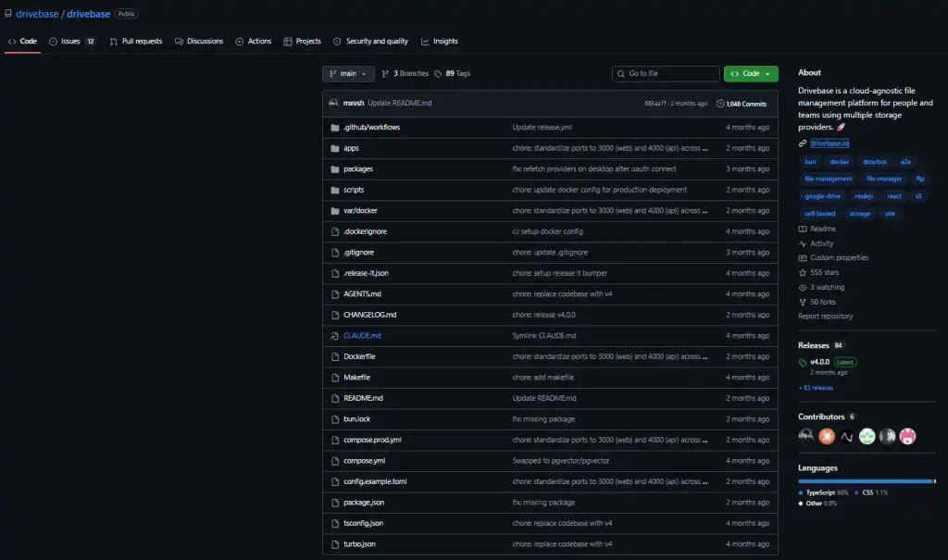Open the pink contributor avatar
948x560 pixels.
907,436
